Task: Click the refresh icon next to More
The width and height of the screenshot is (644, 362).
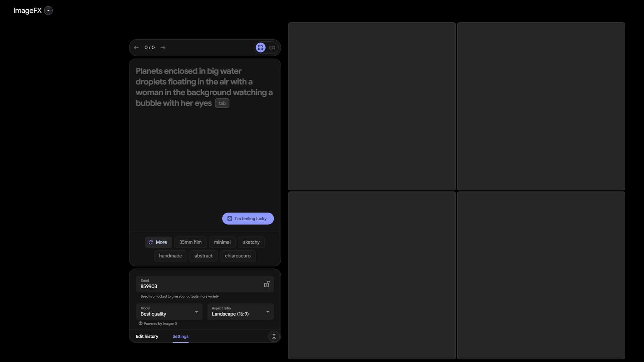Action: point(151,242)
